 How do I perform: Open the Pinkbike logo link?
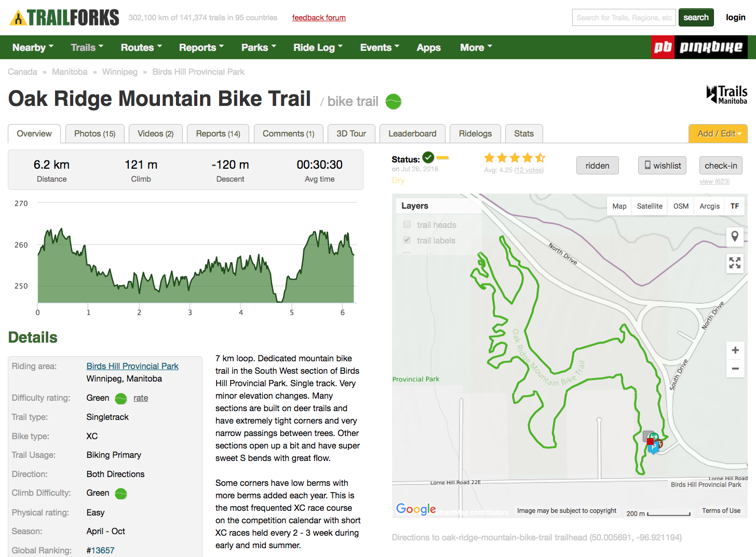[699, 47]
